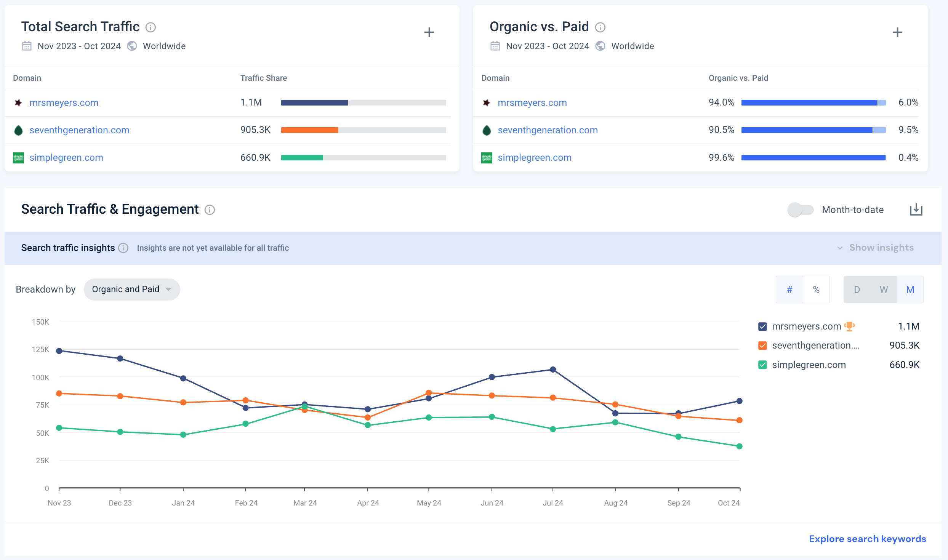Click plus icon on Total Search Traffic card
948x560 pixels.
[429, 32]
